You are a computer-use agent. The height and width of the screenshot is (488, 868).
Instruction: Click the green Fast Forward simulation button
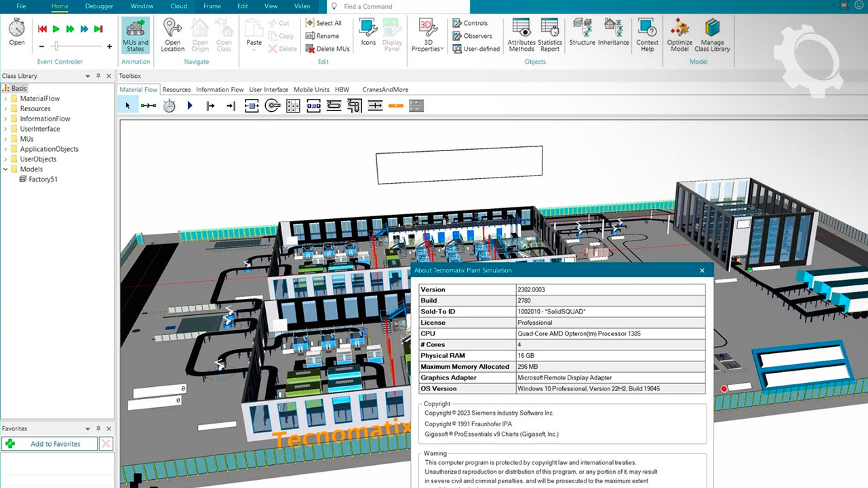(70, 29)
